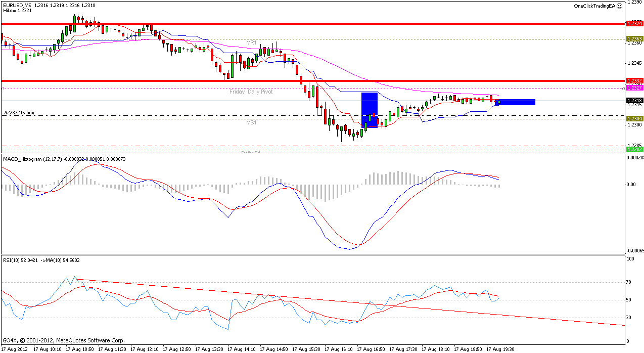The width and height of the screenshot is (644, 353).
Task: Select the olive 1.2304 price label
Action: (634, 118)
